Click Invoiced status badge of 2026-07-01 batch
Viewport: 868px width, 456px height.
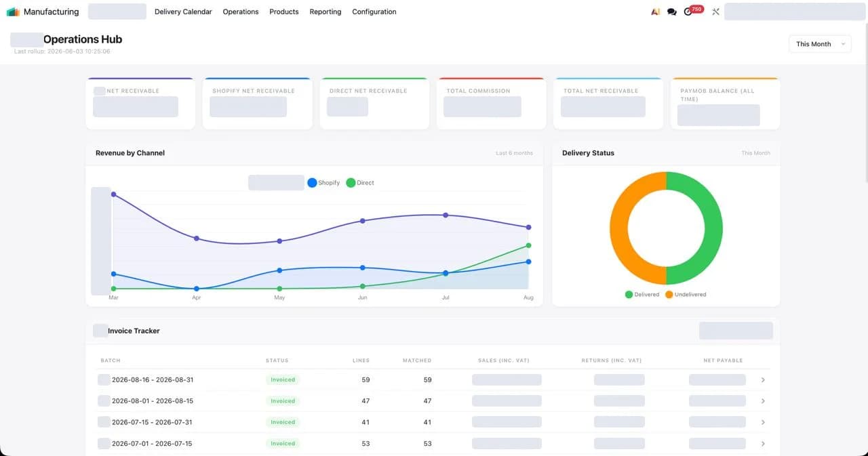pyautogui.click(x=283, y=444)
